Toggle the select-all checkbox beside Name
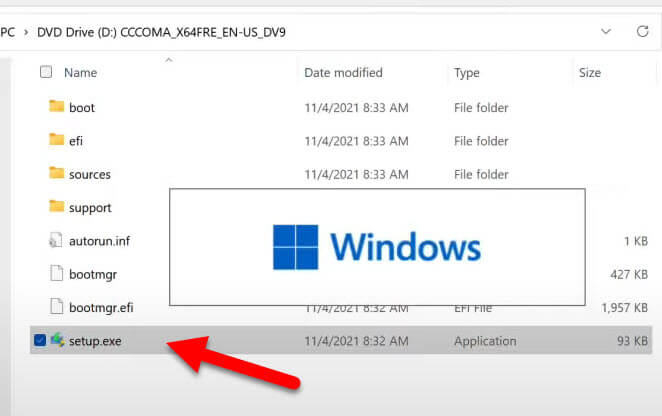662x416 pixels. click(x=46, y=72)
